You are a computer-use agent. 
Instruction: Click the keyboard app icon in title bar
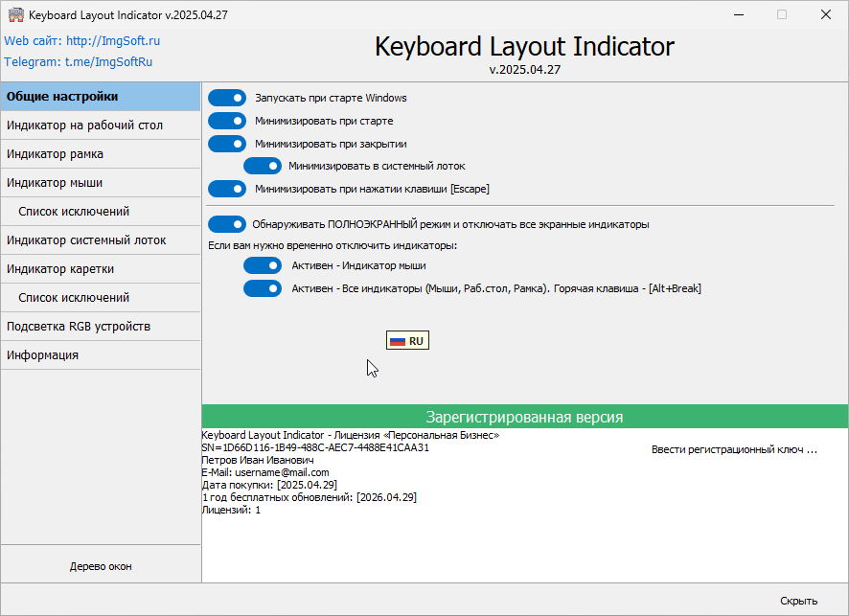(15, 14)
